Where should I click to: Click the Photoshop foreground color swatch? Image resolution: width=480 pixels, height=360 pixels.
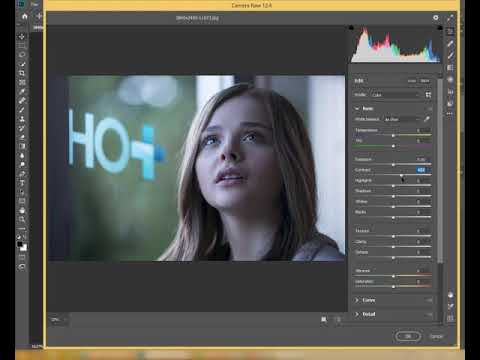click(x=20, y=244)
